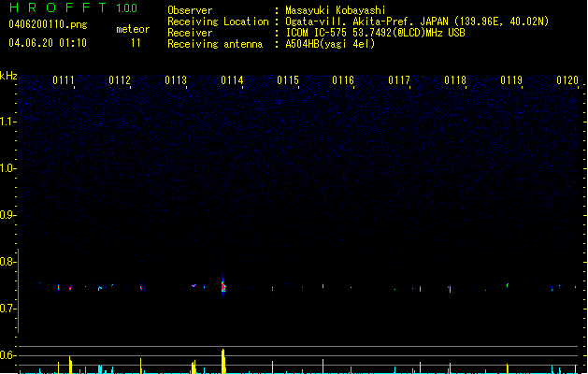This screenshot has width=588, height=374.
Task: Click the 0114 time marker
Action: click(x=232, y=80)
